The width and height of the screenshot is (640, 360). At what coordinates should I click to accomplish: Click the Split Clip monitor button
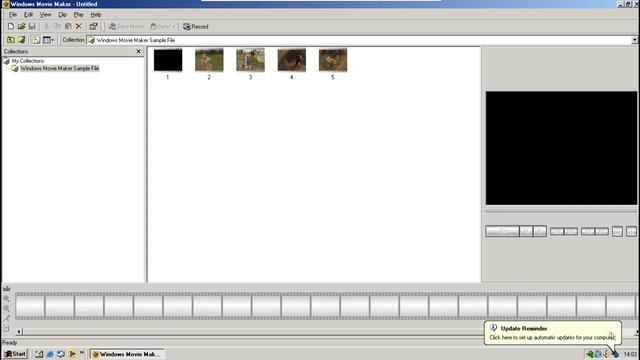tap(631, 231)
